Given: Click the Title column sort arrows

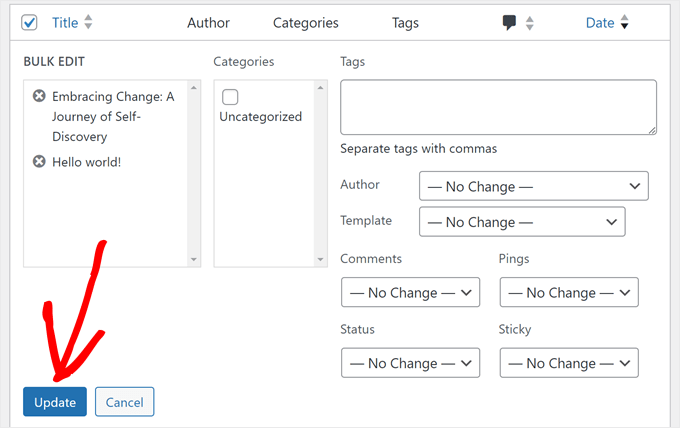Looking at the screenshot, I should tap(88, 23).
